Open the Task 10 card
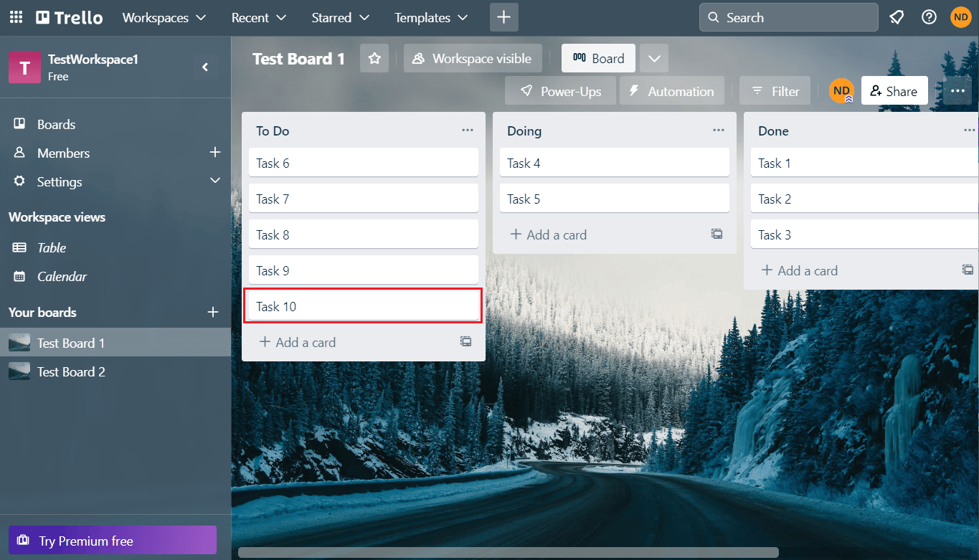Image resolution: width=979 pixels, height=560 pixels. point(364,306)
